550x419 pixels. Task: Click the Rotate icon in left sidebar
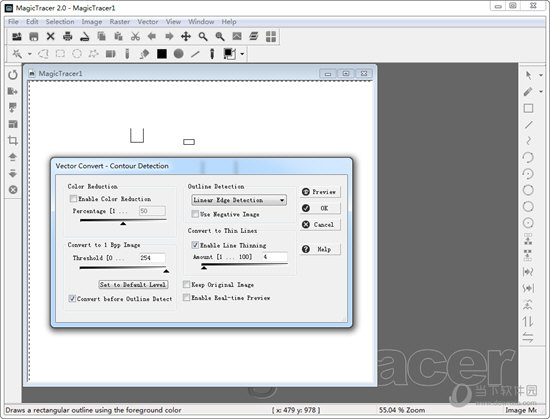(x=13, y=75)
